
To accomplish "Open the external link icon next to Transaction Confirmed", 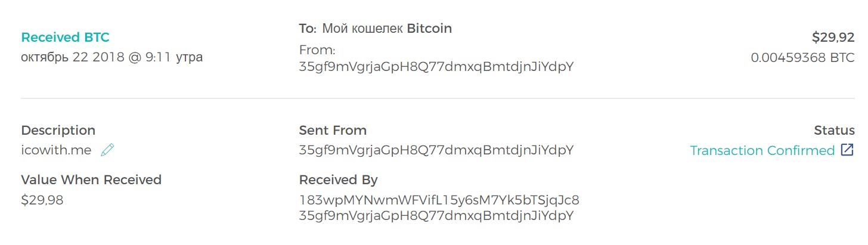I will pos(847,150).
